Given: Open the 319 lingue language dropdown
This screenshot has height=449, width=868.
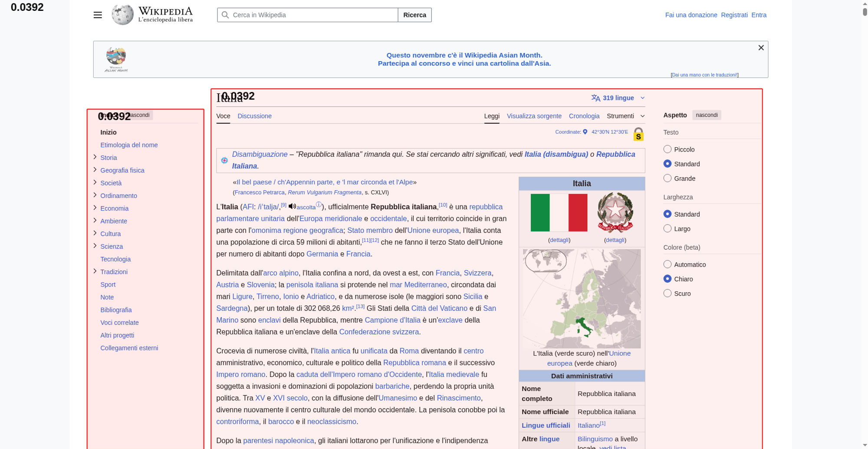Looking at the screenshot, I should click(x=618, y=98).
